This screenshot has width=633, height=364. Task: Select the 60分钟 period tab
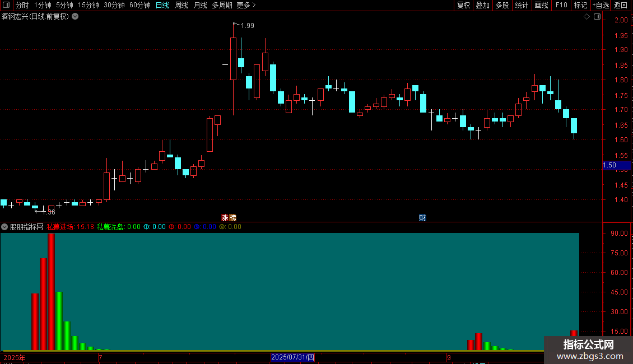(x=139, y=5)
